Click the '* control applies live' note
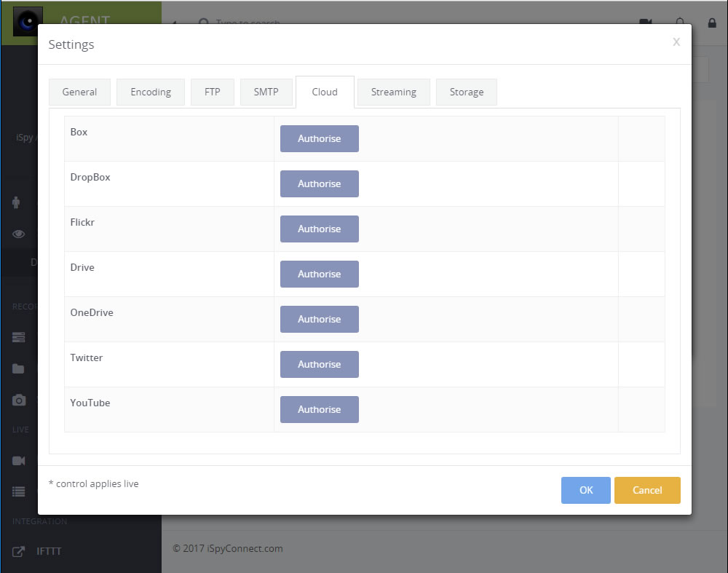 point(93,484)
